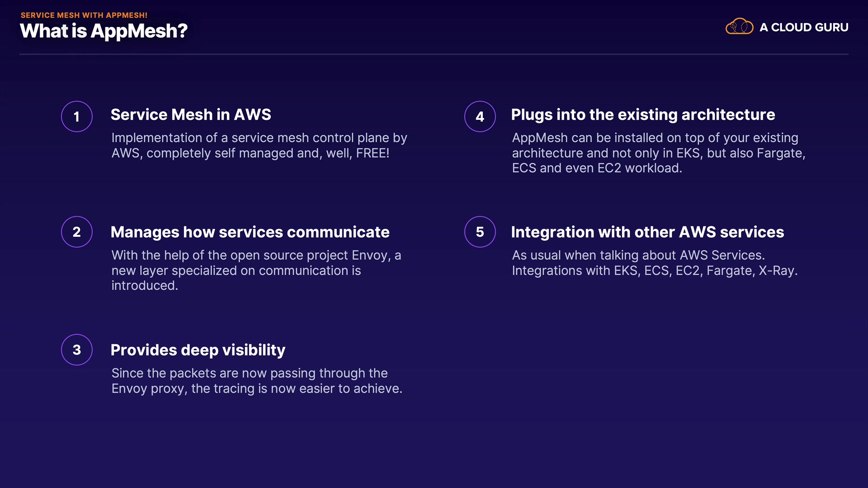Click the numbered circle 5 icon
The width and height of the screenshot is (868, 488).
(x=480, y=232)
